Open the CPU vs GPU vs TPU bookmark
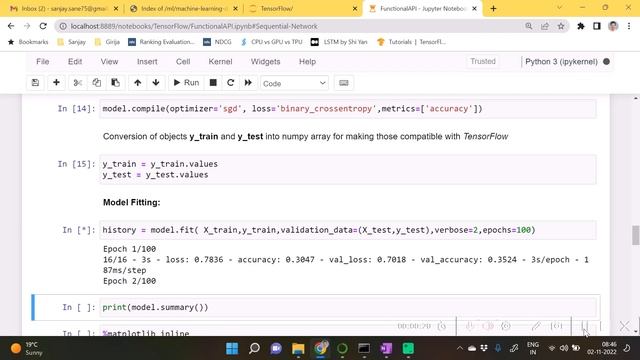This screenshot has height=360, width=640. [271, 42]
